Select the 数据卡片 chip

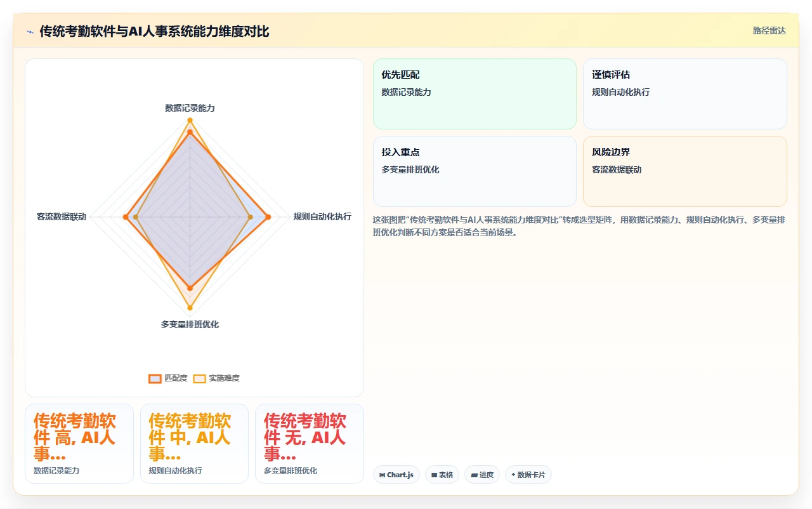coord(528,475)
